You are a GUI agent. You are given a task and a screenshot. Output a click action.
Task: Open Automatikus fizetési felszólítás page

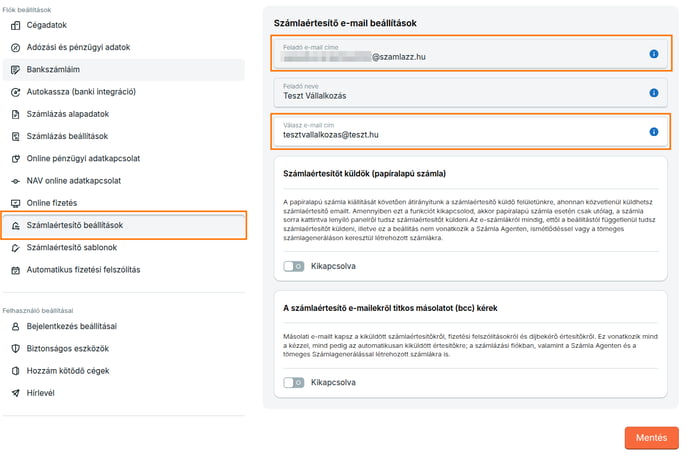click(x=123, y=270)
